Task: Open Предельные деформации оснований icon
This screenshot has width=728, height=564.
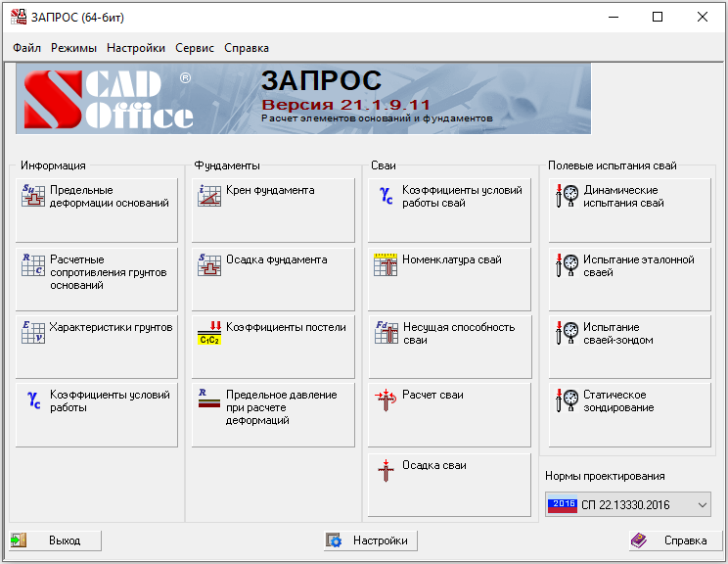Action: pyautogui.click(x=33, y=196)
